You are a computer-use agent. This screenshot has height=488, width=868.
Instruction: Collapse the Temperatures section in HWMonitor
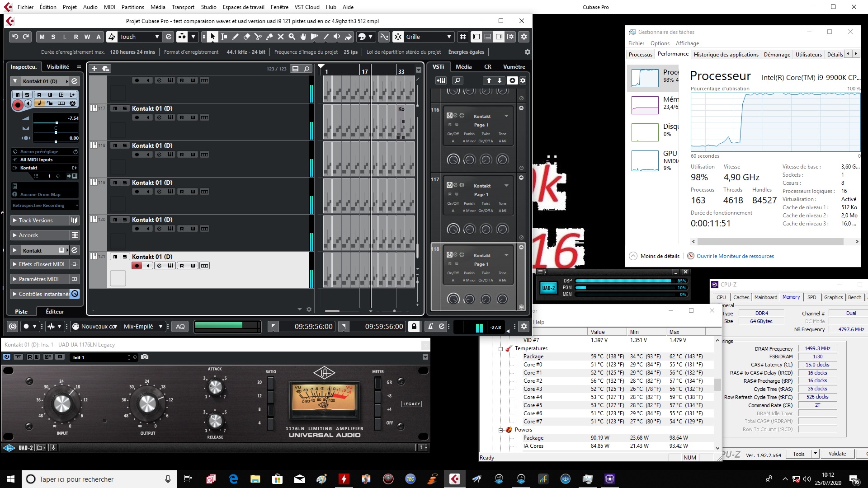(500, 348)
